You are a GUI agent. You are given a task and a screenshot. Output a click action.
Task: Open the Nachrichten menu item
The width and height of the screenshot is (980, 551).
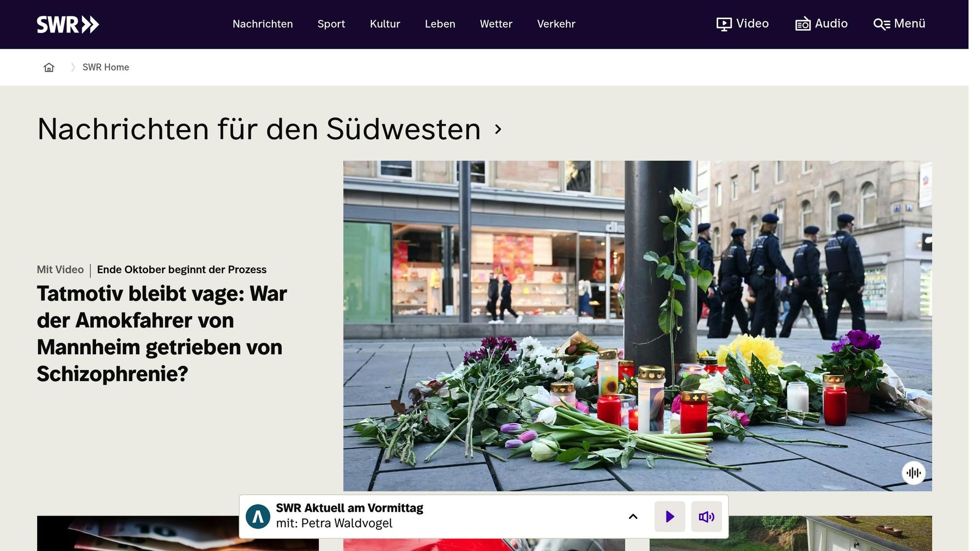[262, 24]
